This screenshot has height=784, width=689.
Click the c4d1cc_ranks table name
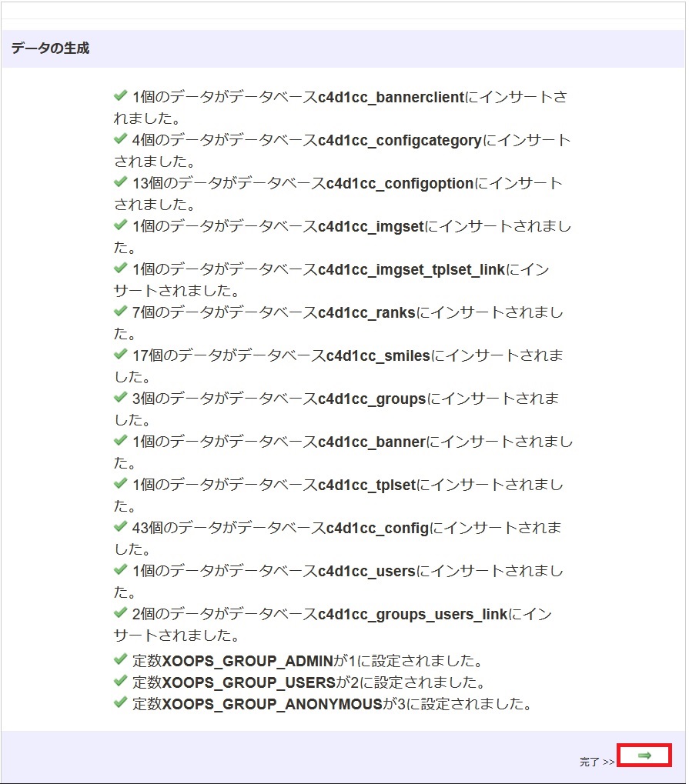pyautogui.click(x=366, y=312)
